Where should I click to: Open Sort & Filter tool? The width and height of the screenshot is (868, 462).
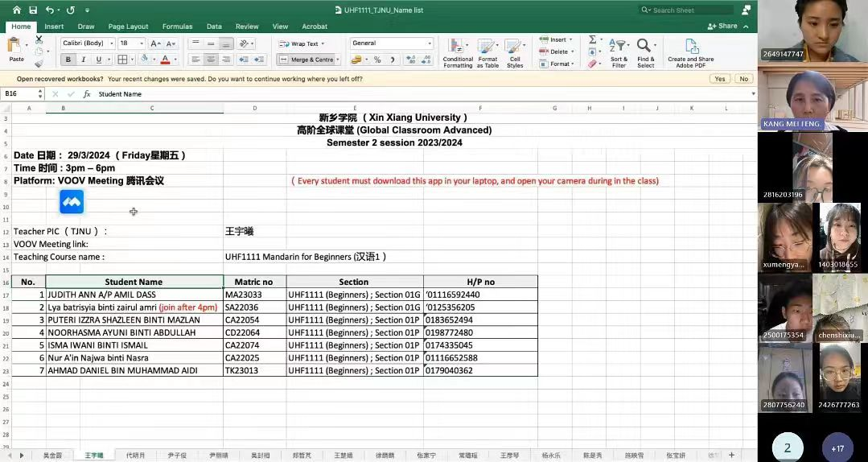pyautogui.click(x=619, y=52)
